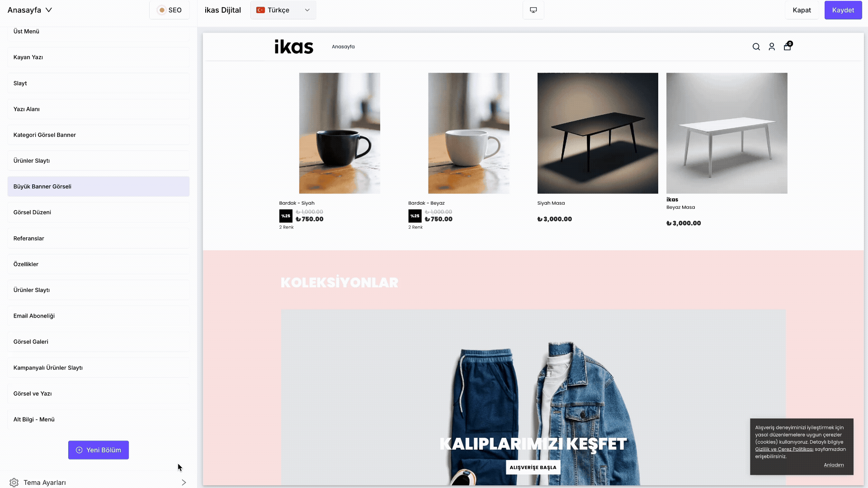This screenshot has width=868, height=488.
Task: Open the Türkçe language dropdown
Action: click(283, 10)
